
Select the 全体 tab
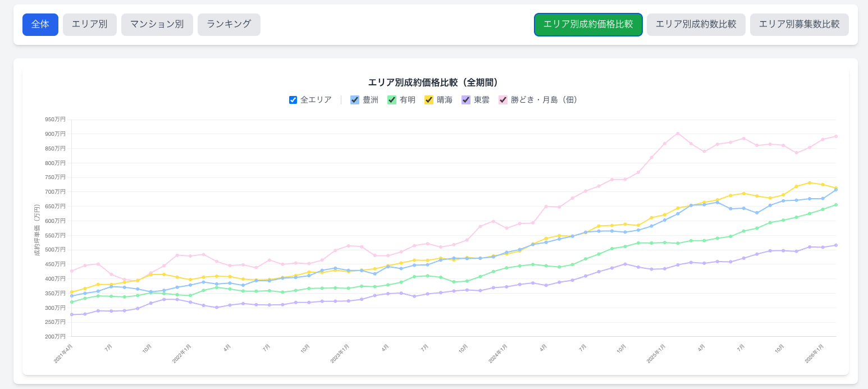(x=40, y=25)
